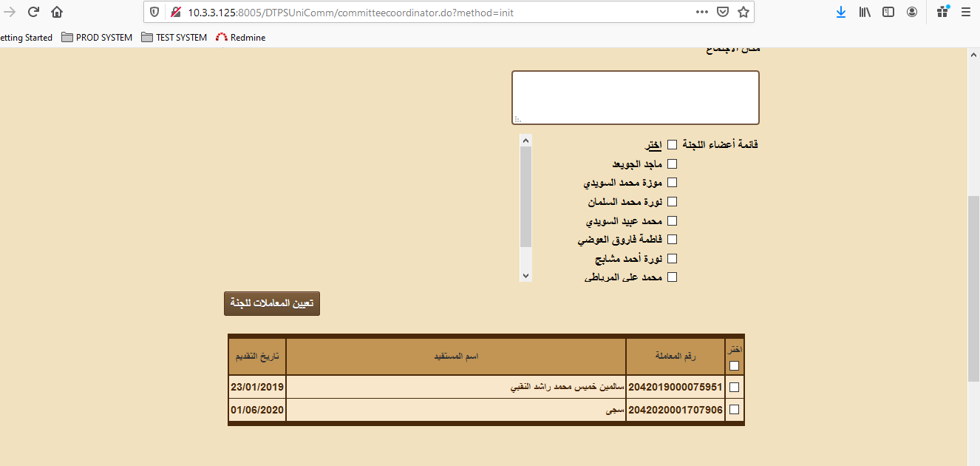Tick the checkbox for ماجد الجويعد
Screen dimensions: 980x466
tap(673, 164)
